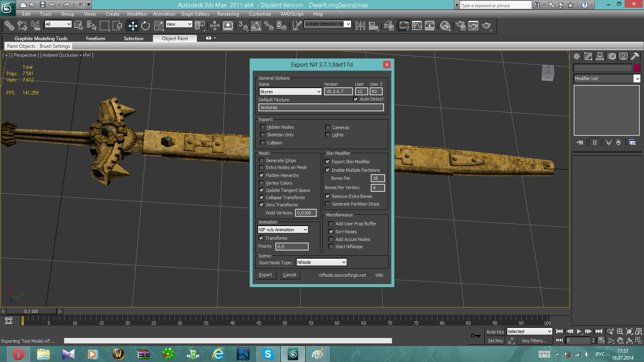Activate the Select and Rotate tool
The width and height of the screenshot is (644, 362).
click(145, 26)
